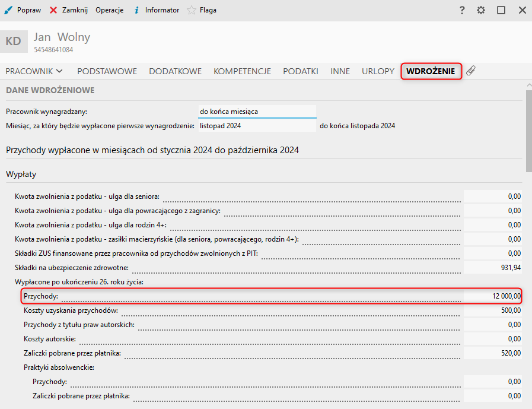Click the Przychody 12 000,00 field
This screenshot has width=532, height=409.
[493, 296]
